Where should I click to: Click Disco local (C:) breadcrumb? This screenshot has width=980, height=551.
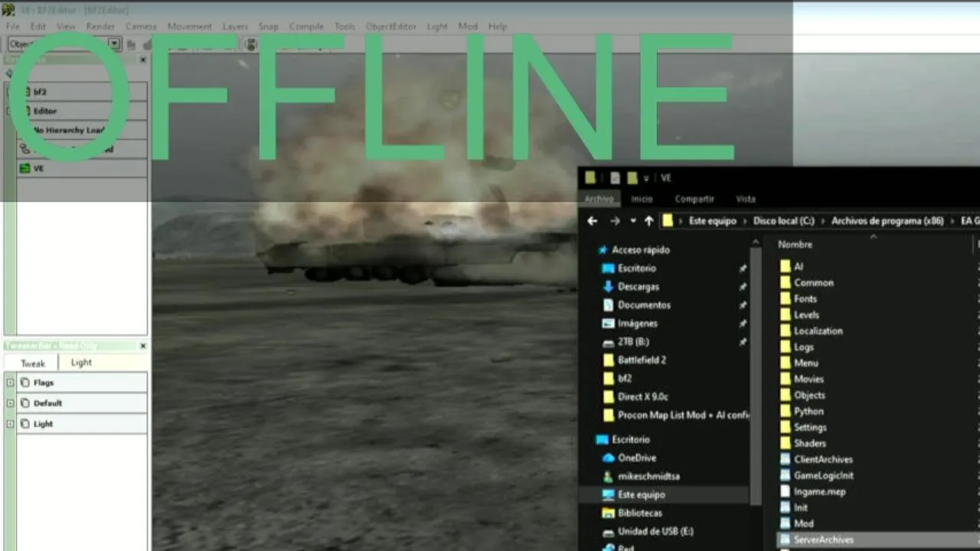tap(784, 221)
